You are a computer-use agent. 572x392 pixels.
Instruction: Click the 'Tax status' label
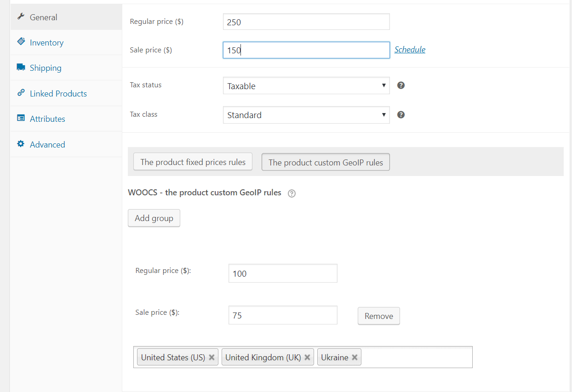[146, 85]
